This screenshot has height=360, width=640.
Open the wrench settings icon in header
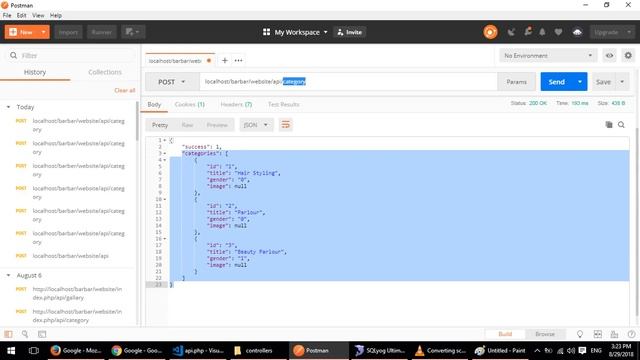pos(528,32)
